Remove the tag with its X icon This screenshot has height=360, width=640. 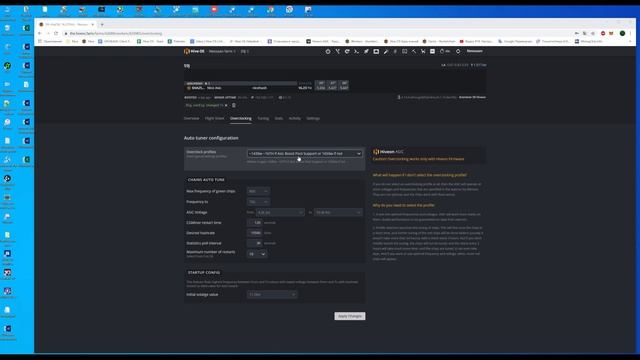pos(226,105)
